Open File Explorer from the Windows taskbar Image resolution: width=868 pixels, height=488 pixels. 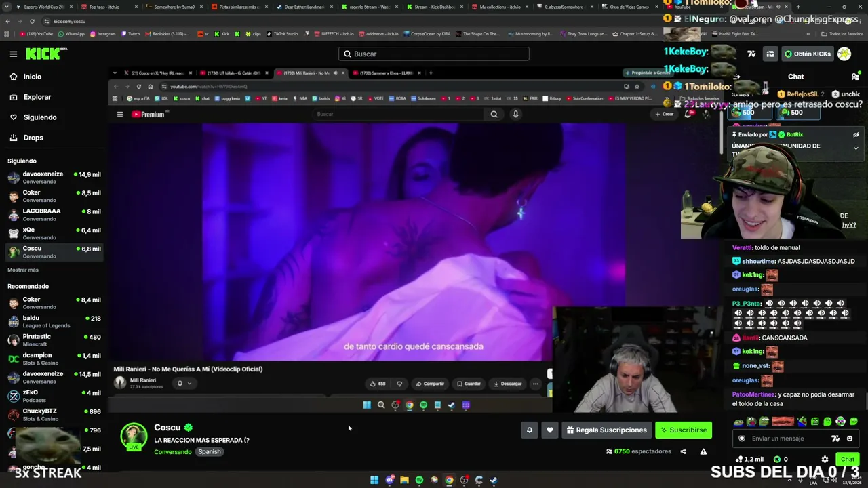[x=404, y=480]
